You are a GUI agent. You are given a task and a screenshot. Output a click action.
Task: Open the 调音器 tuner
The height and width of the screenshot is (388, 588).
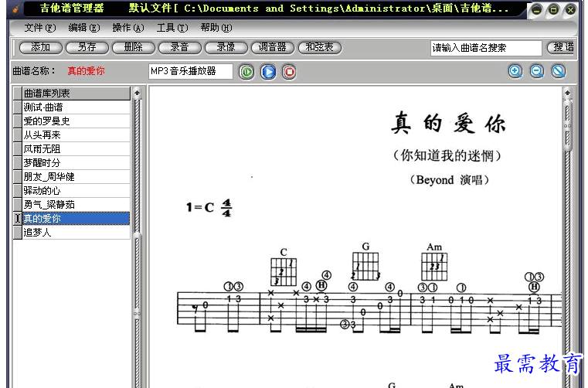pyautogui.click(x=273, y=47)
